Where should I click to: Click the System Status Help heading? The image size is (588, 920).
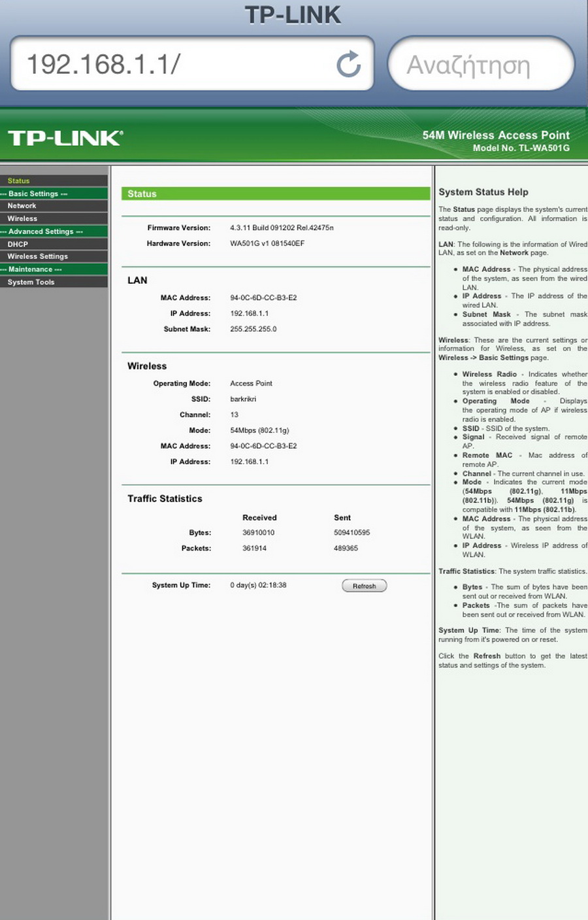click(483, 192)
